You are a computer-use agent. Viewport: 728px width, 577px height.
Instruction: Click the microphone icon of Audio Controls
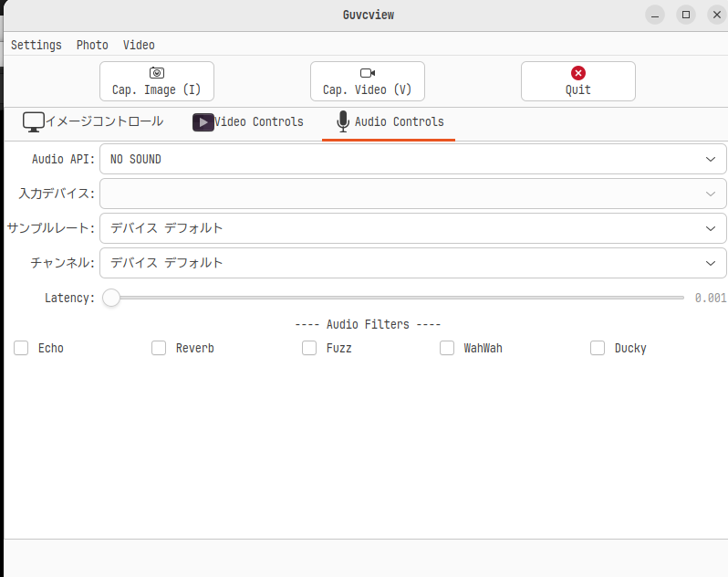(x=343, y=121)
